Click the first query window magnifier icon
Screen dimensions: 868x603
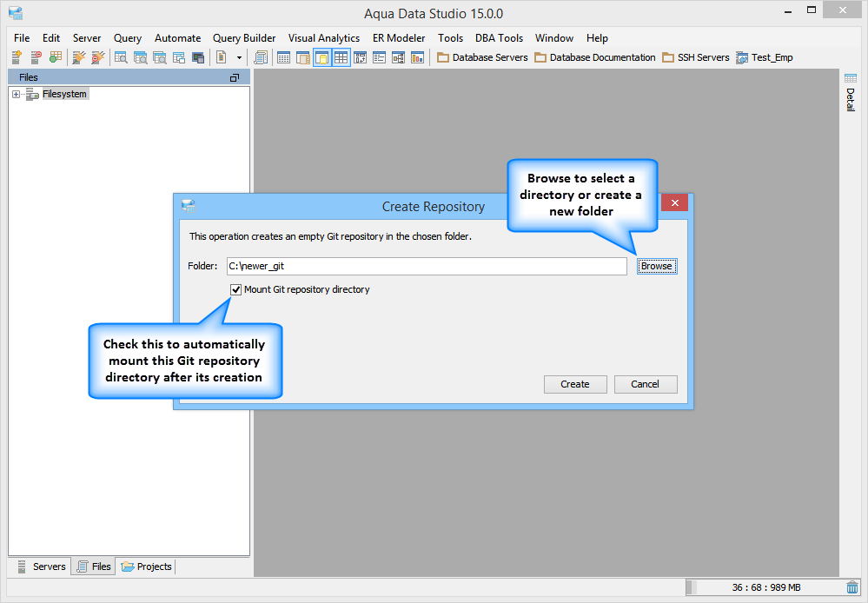point(121,57)
